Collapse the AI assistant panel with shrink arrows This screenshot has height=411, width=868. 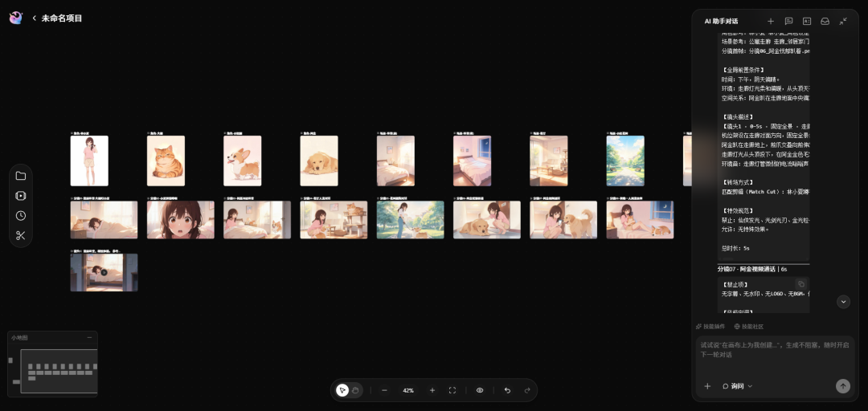point(843,21)
